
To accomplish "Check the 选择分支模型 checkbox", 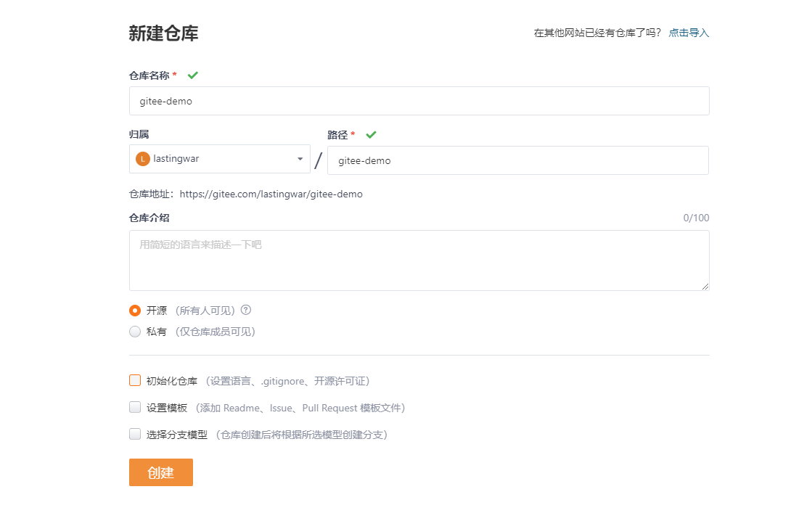I will (x=135, y=434).
